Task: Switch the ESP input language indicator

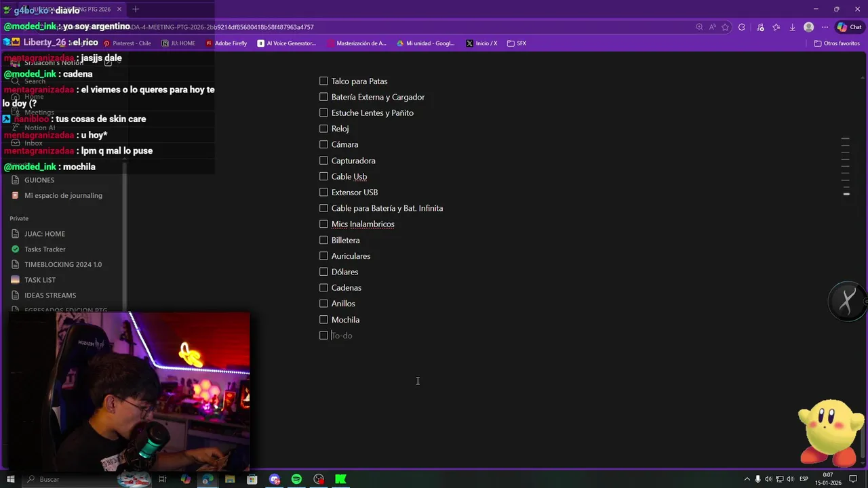Action: [804, 479]
